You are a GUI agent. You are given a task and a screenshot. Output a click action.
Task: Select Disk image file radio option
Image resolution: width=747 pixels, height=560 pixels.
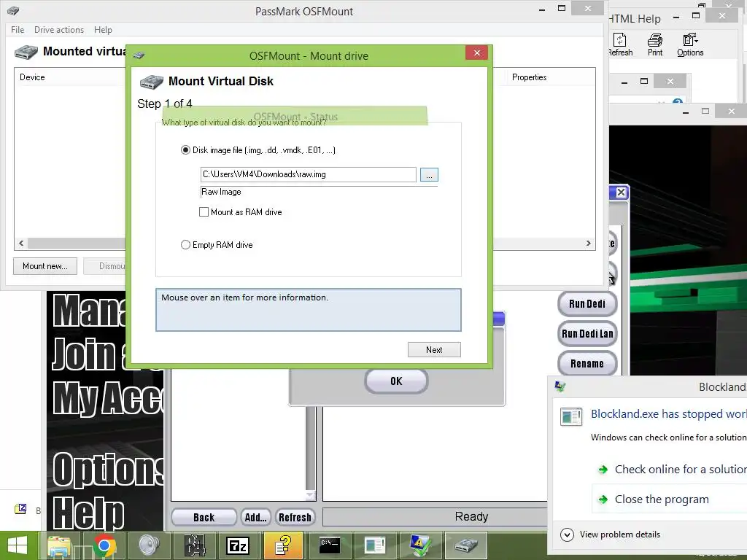coord(185,150)
